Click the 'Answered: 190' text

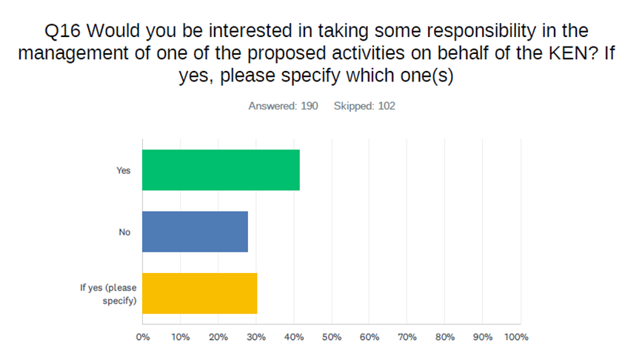click(x=283, y=106)
